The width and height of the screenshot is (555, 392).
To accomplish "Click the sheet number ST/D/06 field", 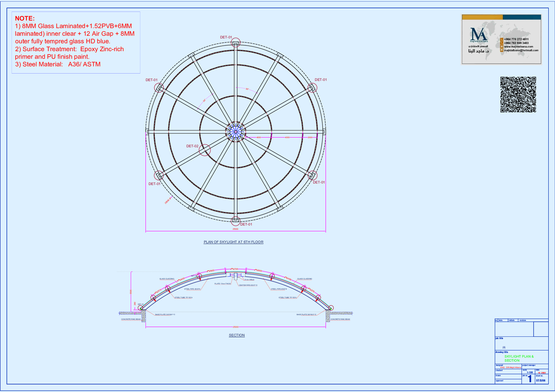I will tap(540, 381).
